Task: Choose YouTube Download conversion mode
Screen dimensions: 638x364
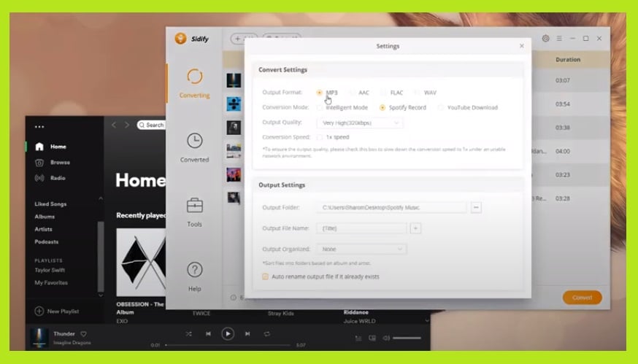Action: coord(441,108)
